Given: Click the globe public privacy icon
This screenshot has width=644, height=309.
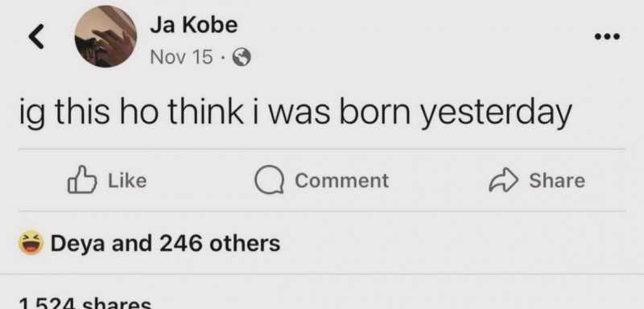Looking at the screenshot, I should [242, 57].
